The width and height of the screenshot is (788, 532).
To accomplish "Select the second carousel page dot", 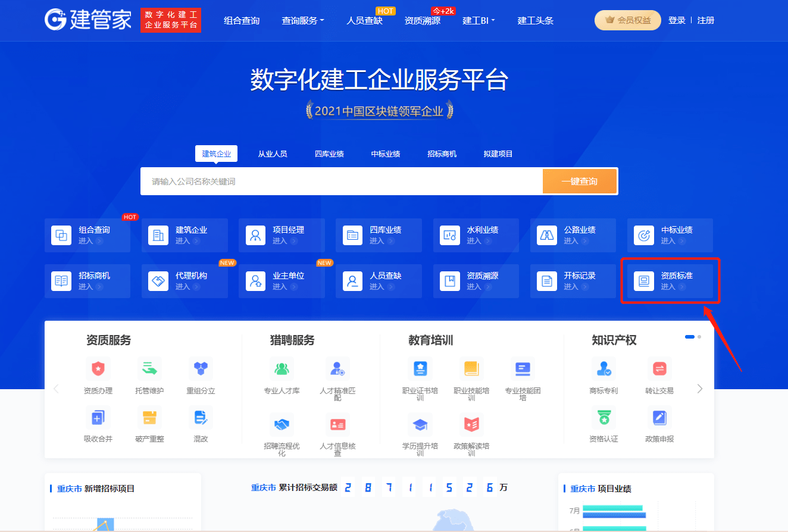I will click(699, 337).
